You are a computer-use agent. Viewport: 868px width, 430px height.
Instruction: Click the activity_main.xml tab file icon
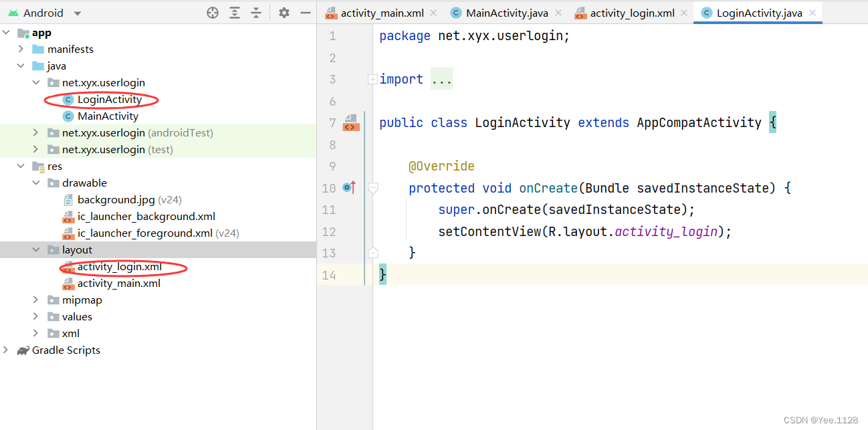[331, 13]
